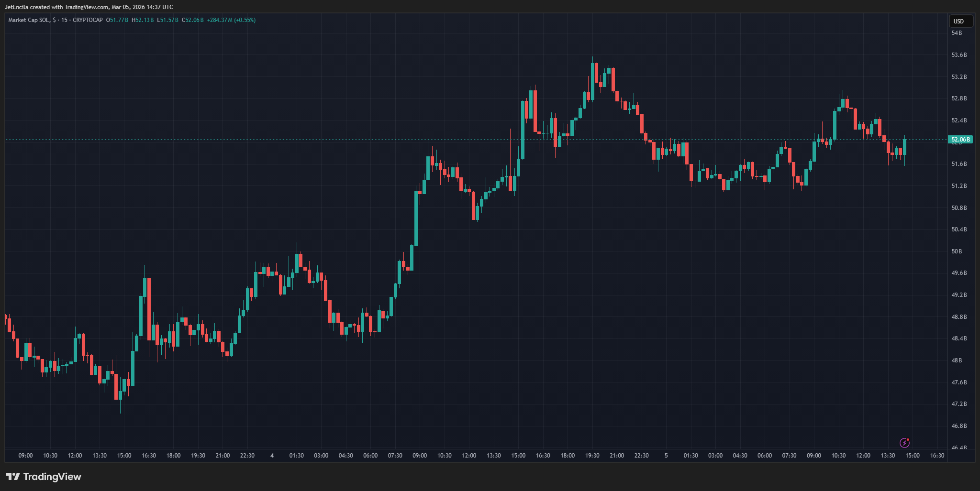
Task: Select the date marker 4 on the time axis
Action: coord(272,456)
